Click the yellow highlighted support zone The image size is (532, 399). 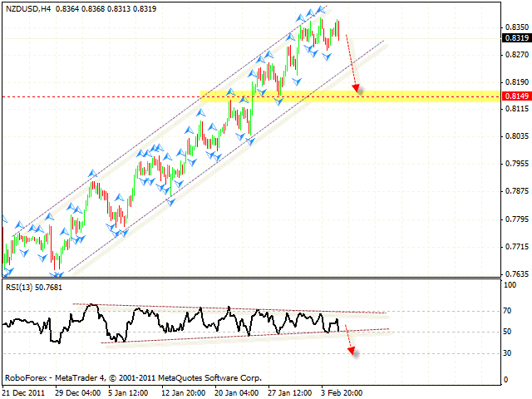coord(349,96)
